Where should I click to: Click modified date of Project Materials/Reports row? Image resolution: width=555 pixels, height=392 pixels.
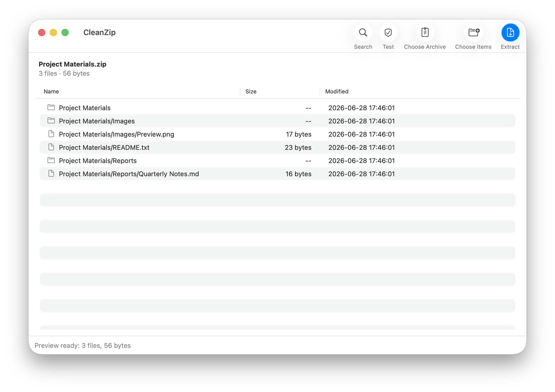coord(362,161)
